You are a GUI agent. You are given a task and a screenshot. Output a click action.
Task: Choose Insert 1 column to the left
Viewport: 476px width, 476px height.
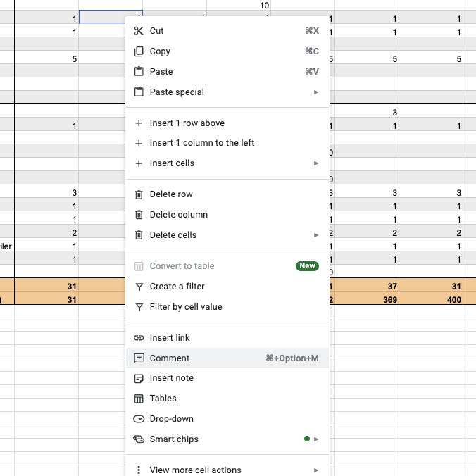click(x=201, y=143)
